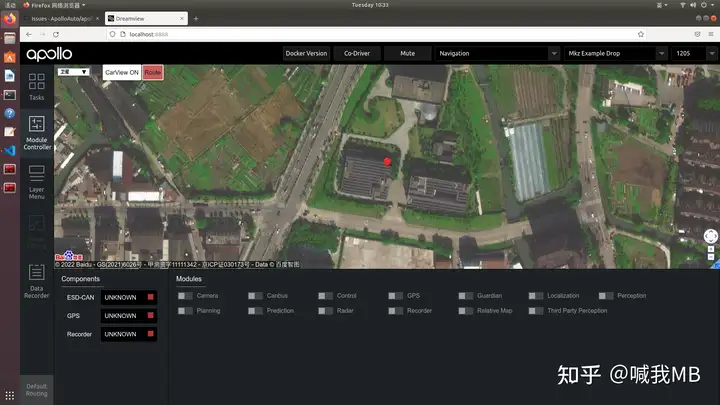Bookmark this page with the star icon
This screenshot has width=720, height=405.
[641, 34]
